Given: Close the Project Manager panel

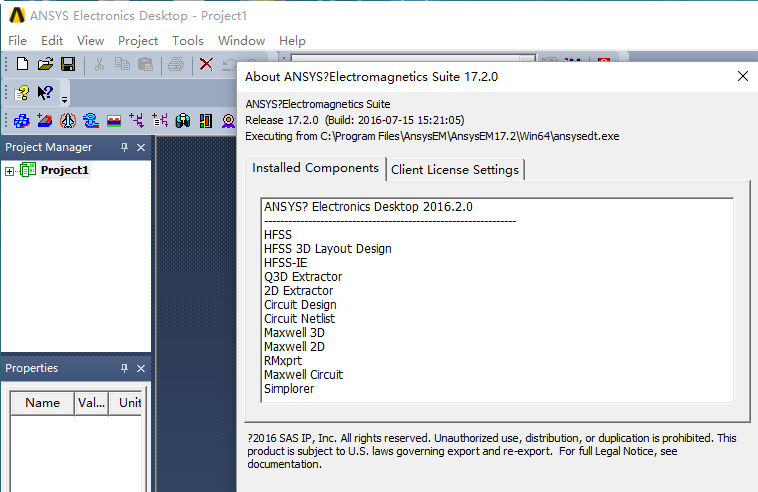Looking at the screenshot, I should click(141, 147).
